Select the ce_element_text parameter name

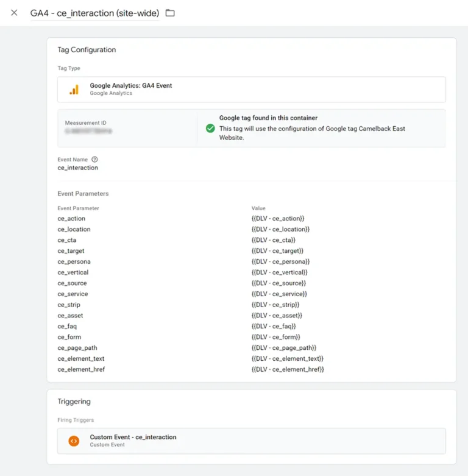click(81, 358)
